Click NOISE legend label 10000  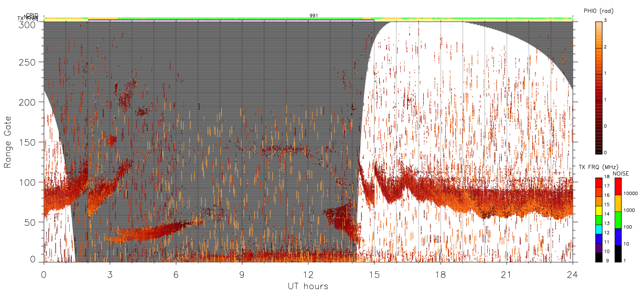[x=631, y=193]
